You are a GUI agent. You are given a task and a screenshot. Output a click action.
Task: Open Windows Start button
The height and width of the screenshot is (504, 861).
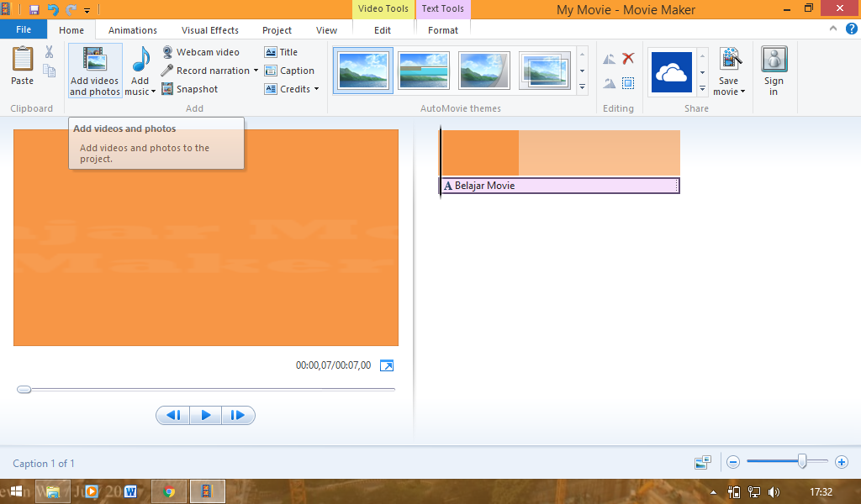tap(17, 491)
